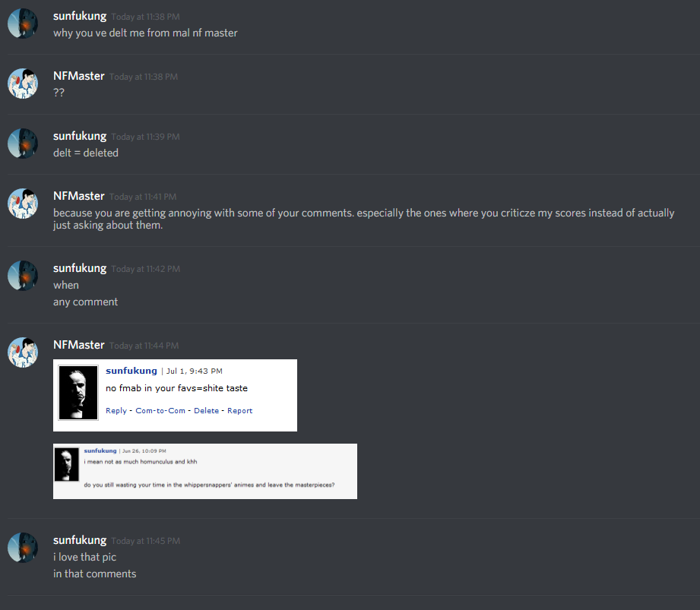Click the Report link in the comment

pos(239,410)
